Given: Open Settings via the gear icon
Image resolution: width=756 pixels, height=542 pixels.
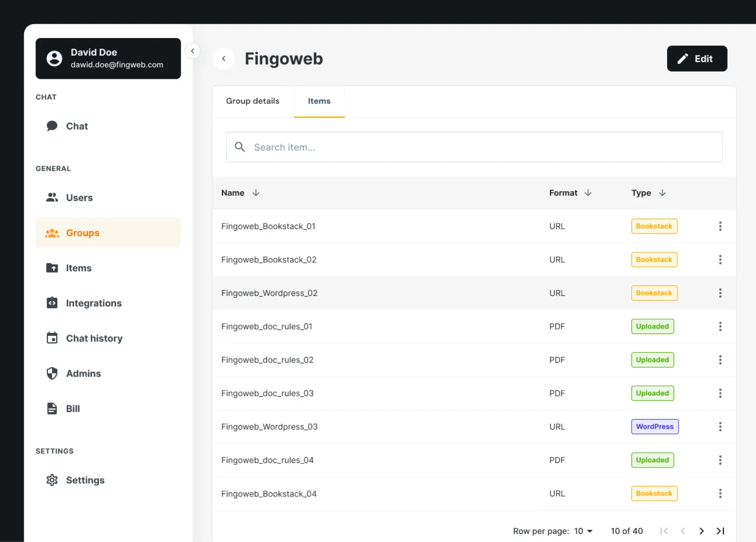Looking at the screenshot, I should 52,480.
